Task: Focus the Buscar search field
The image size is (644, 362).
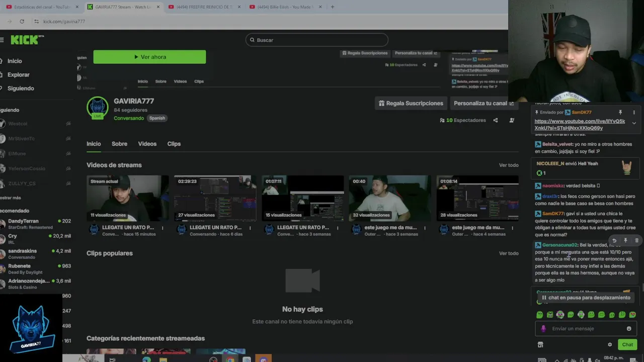Action: [317, 40]
